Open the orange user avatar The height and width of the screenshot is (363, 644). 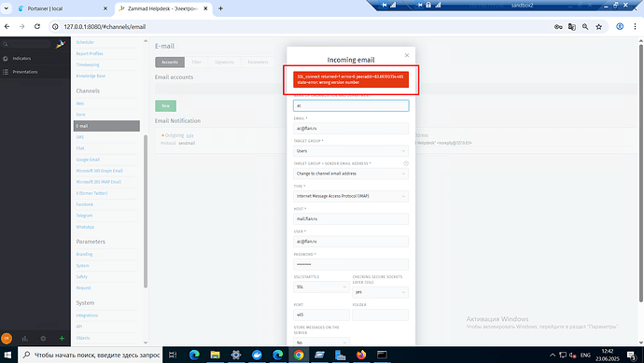[7, 339]
